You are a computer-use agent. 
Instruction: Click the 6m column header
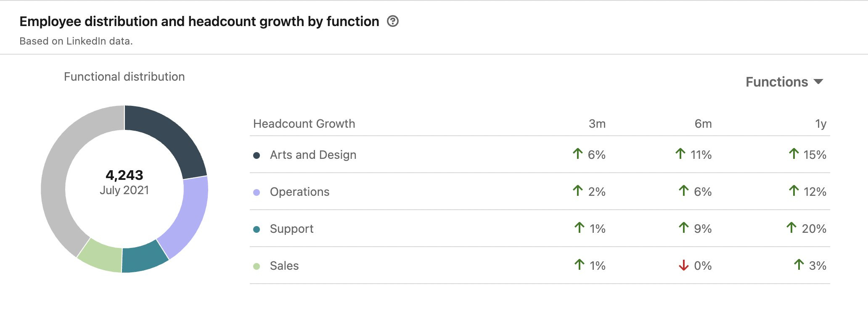(x=703, y=124)
